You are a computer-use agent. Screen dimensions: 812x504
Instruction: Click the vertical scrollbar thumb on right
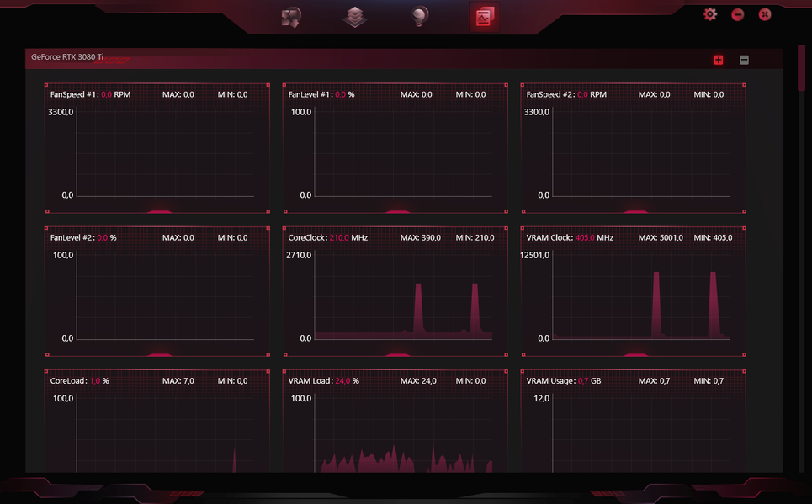[801, 68]
